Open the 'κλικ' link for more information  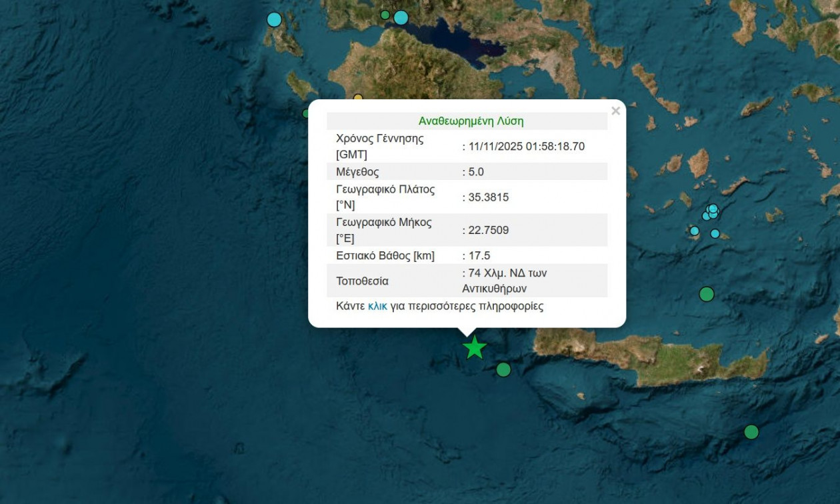tap(377, 307)
